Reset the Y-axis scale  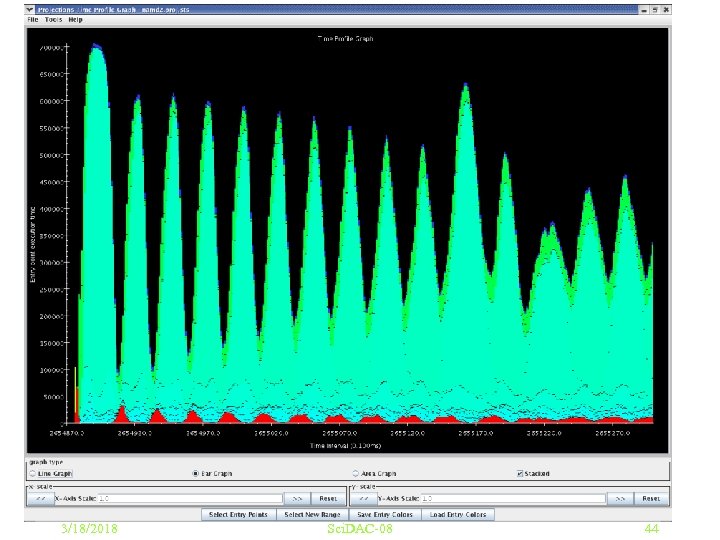[651, 497]
